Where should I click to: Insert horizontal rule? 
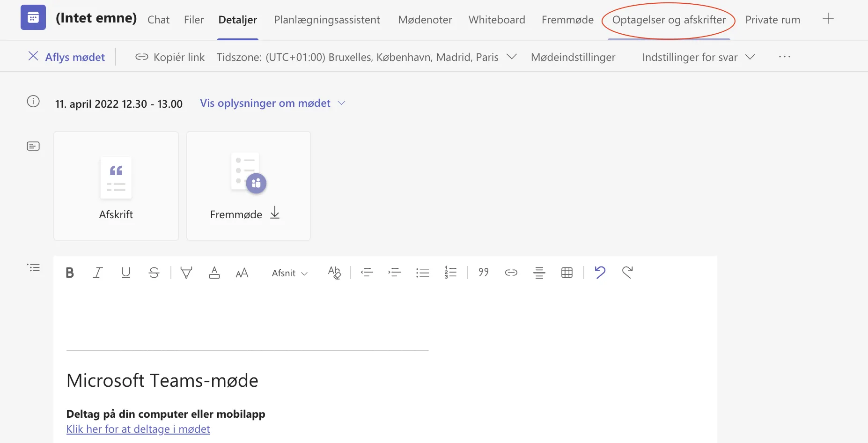(539, 273)
